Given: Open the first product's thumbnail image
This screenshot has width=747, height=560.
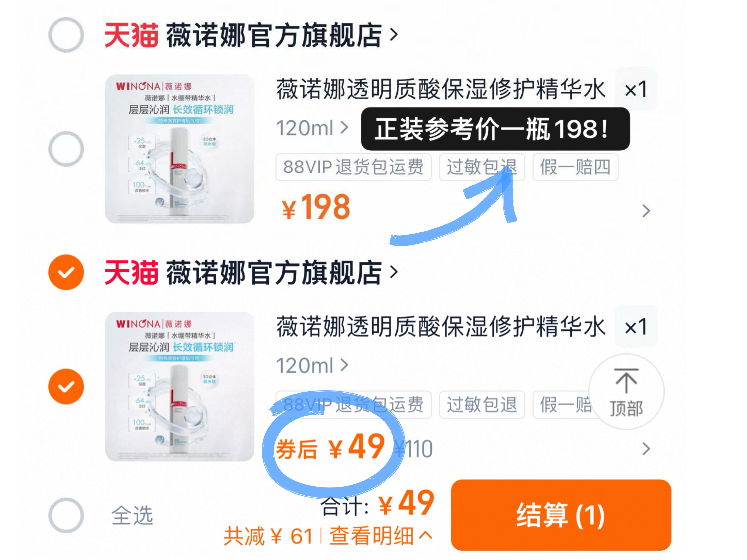Looking at the screenshot, I should pyautogui.click(x=180, y=149).
